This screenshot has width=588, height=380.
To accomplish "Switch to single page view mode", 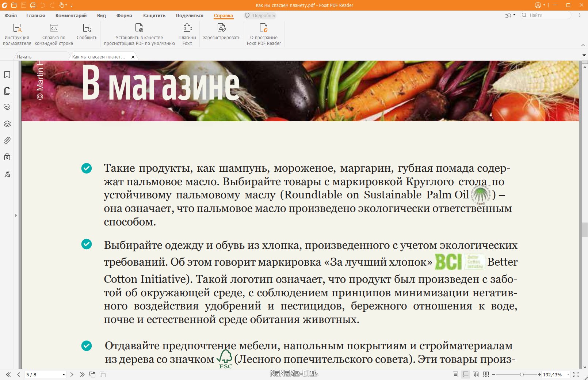I will coord(455,375).
